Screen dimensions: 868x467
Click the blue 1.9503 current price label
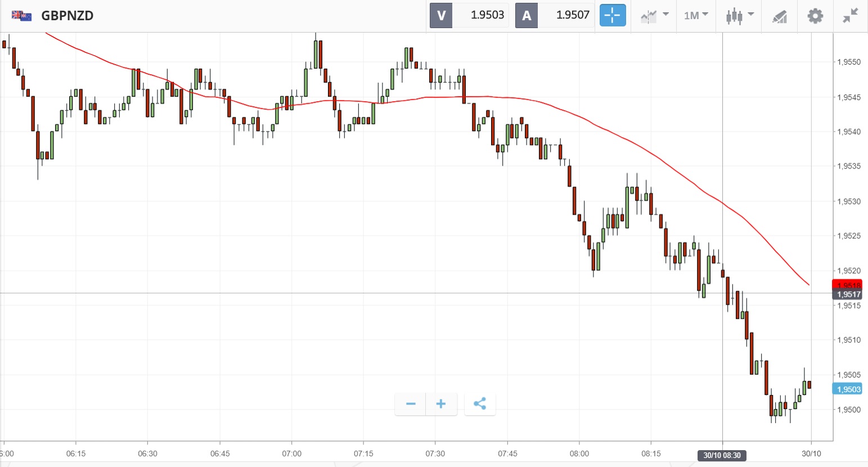[847, 389]
